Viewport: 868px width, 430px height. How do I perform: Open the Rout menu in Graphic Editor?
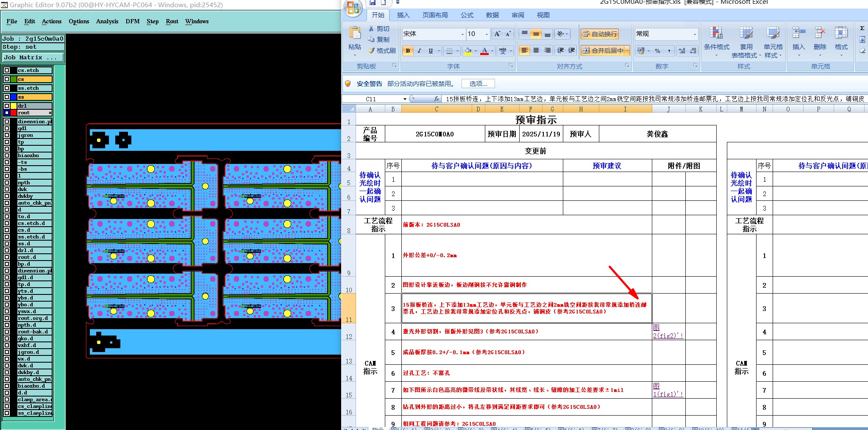pyautogui.click(x=172, y=21)
